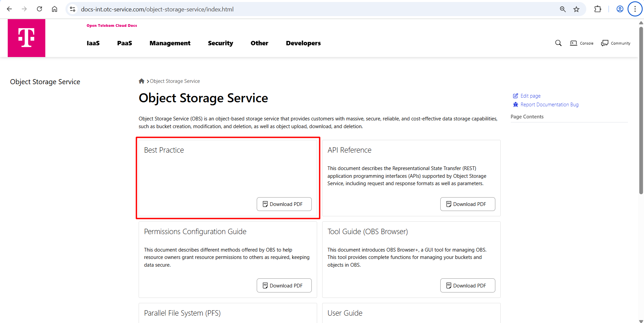Expand the PaaS navigation menu

(x=125, y=43)
